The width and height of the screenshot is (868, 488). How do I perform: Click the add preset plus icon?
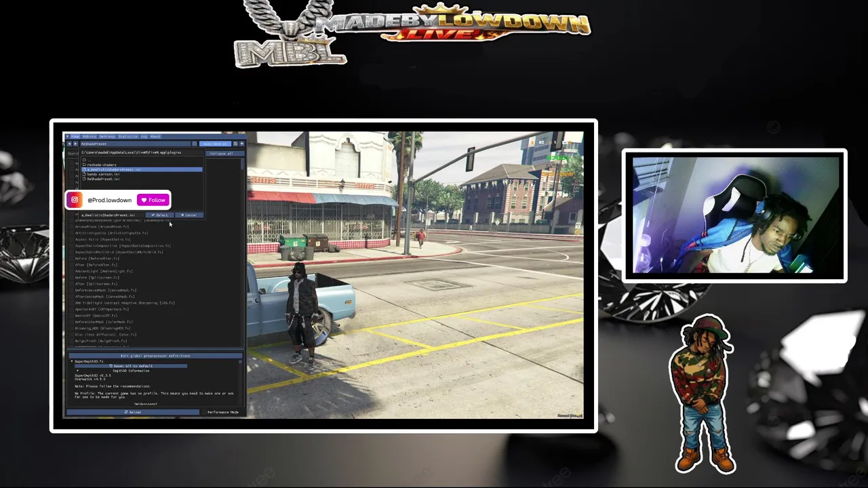click(x=241, y=144)
